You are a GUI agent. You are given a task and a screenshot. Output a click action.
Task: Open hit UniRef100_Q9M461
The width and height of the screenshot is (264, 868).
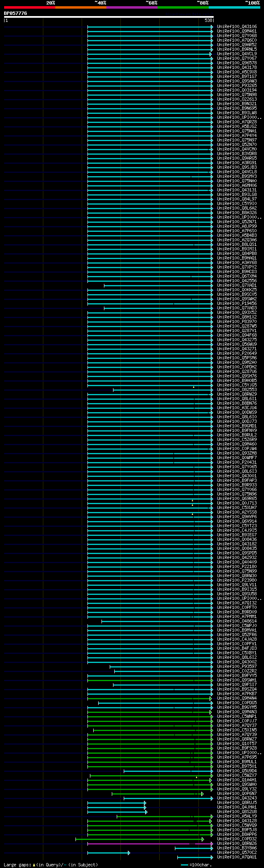237,31
